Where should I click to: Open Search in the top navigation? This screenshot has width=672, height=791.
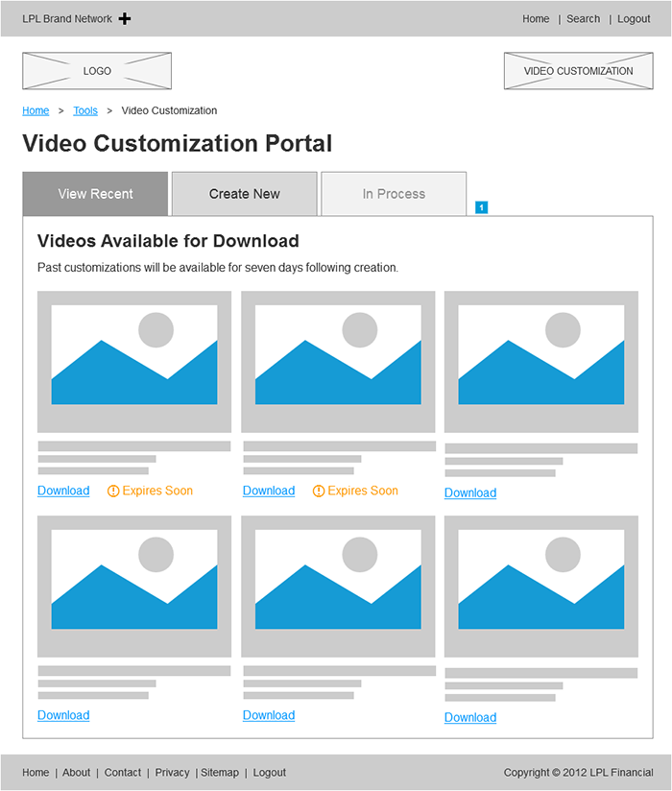point(584,18)
